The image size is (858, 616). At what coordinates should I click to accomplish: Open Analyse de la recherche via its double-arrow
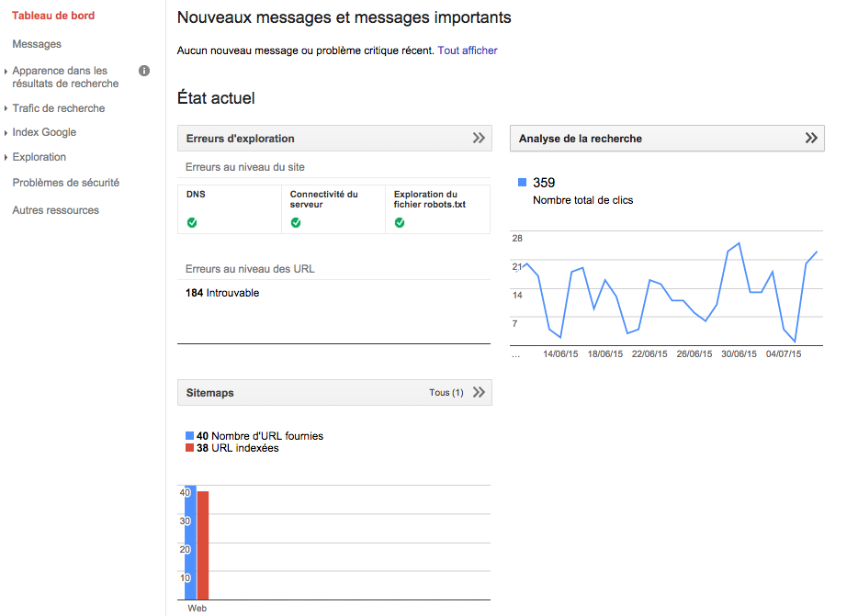(x=810, y=138)
